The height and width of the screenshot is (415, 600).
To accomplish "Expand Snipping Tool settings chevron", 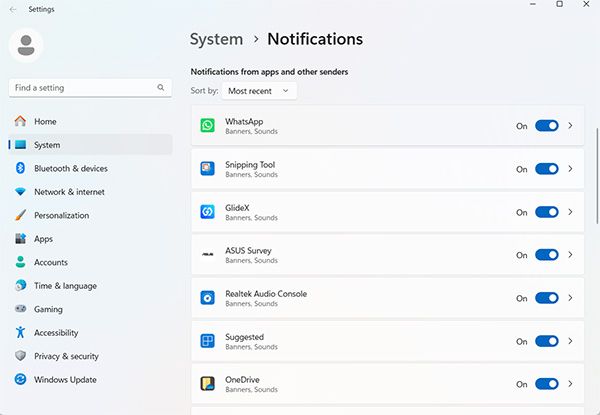I will point(570,169).
